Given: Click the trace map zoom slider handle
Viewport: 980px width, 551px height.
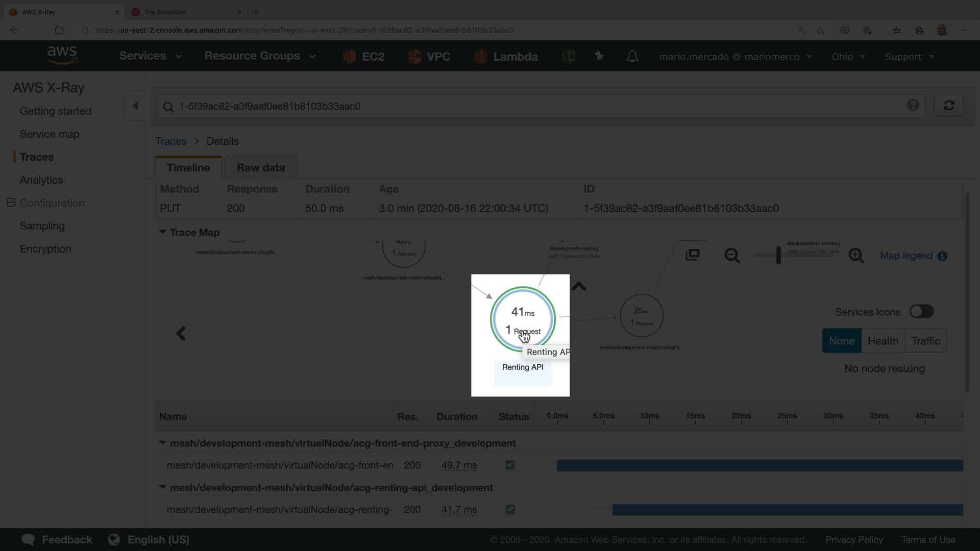Looking at the screenshot, I should pyautogui.click(x=778, y=255).
